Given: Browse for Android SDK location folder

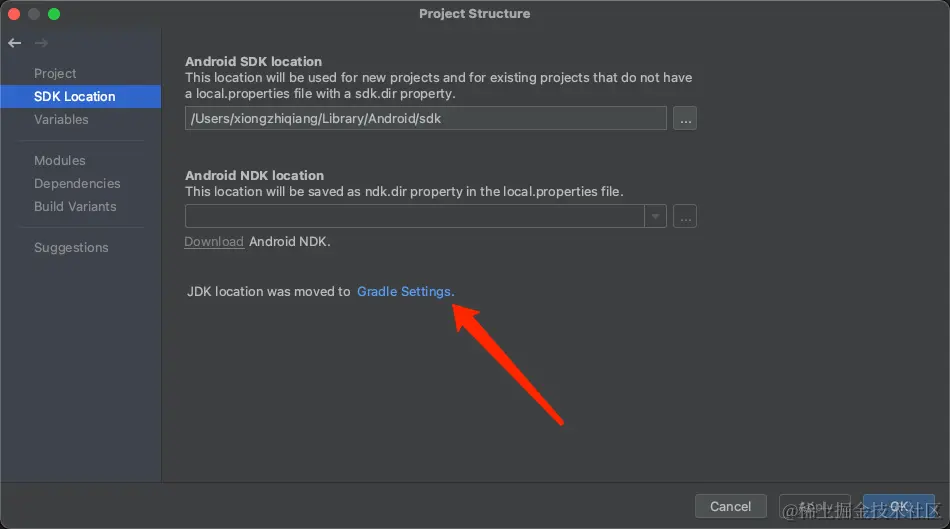Looking at the screenshot, I should [684, 118].
